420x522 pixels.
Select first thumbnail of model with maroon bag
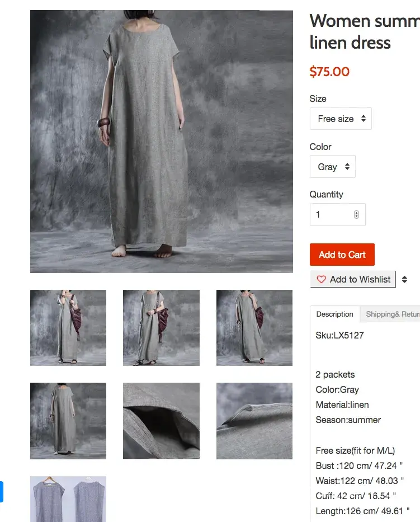coord(68,328)
